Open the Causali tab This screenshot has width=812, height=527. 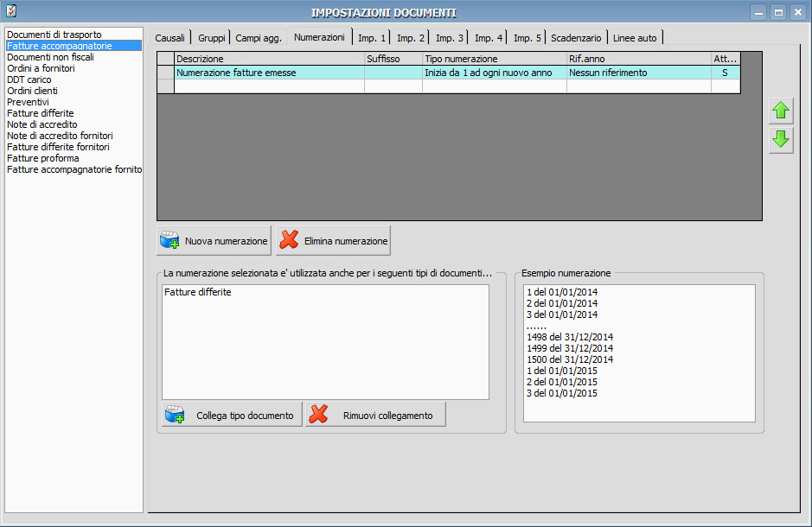(169, 38)
